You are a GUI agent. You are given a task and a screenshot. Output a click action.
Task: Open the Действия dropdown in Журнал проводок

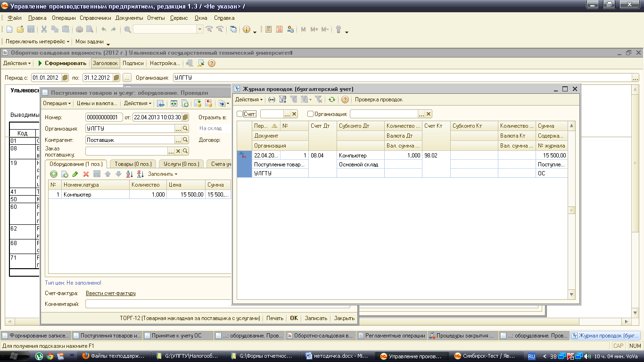point(249,99)
